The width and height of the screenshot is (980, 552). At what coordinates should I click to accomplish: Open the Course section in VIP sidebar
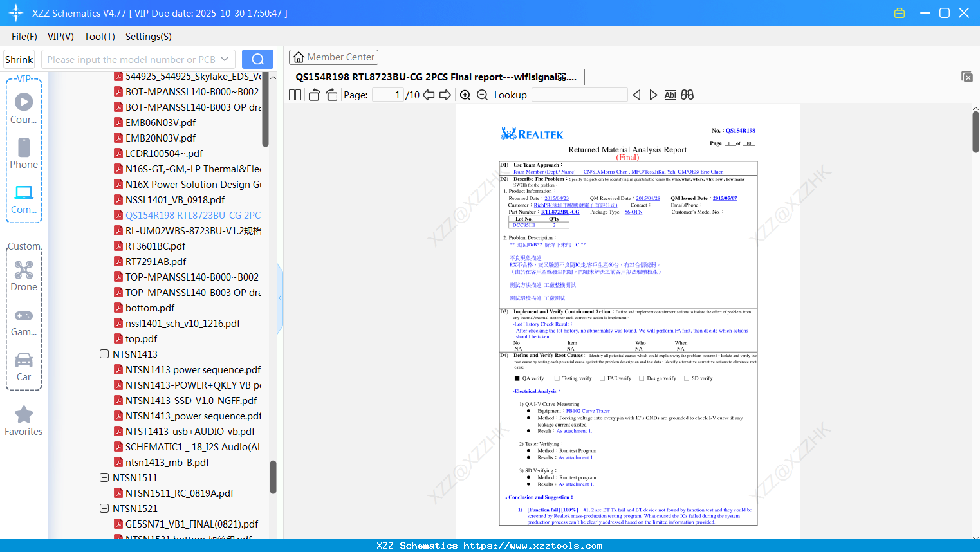[x=24, y=109]
